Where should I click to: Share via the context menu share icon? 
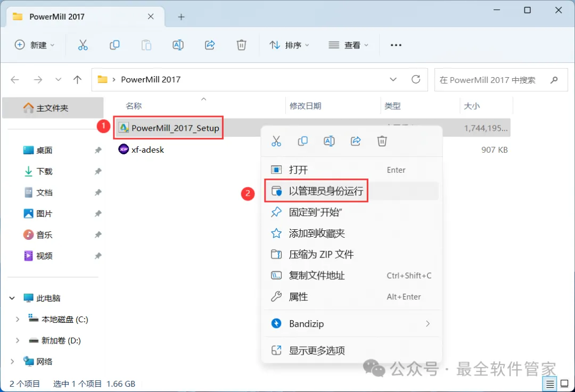tap(356, 141)
